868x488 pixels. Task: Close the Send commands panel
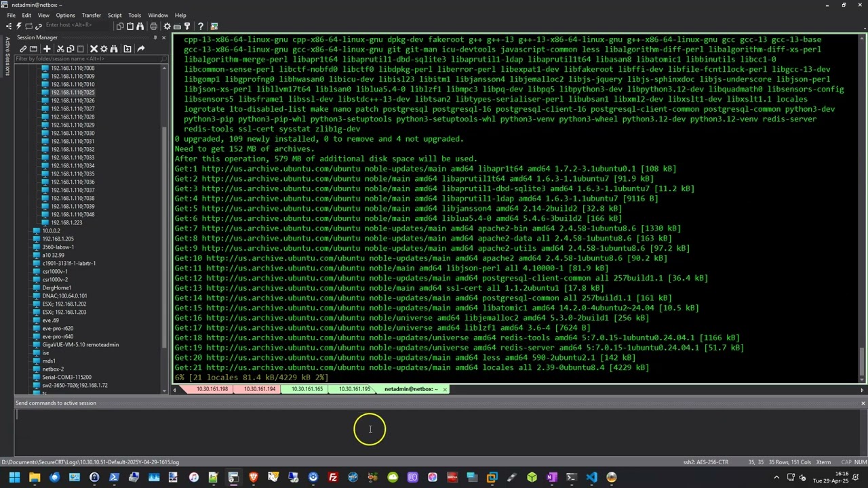point(863,403)
